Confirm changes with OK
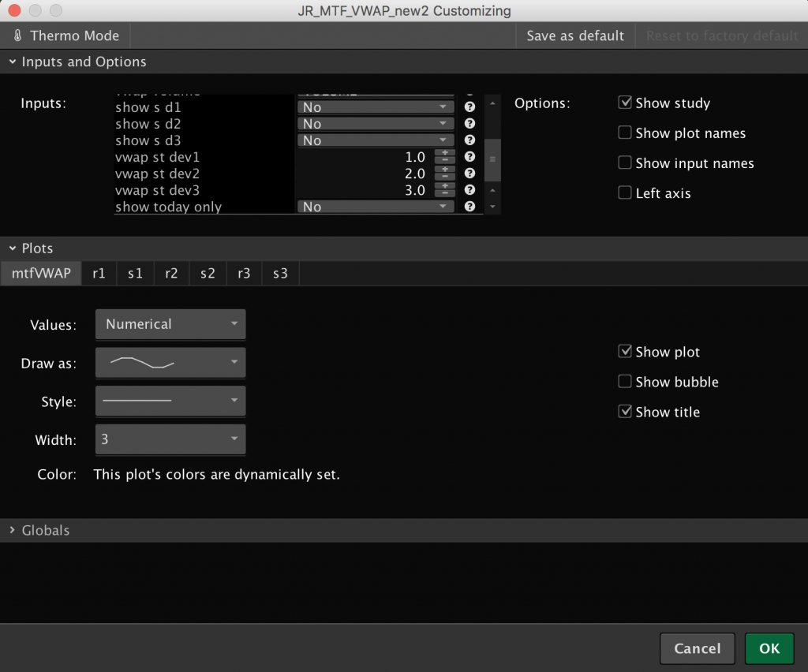 tap(769, 648)
